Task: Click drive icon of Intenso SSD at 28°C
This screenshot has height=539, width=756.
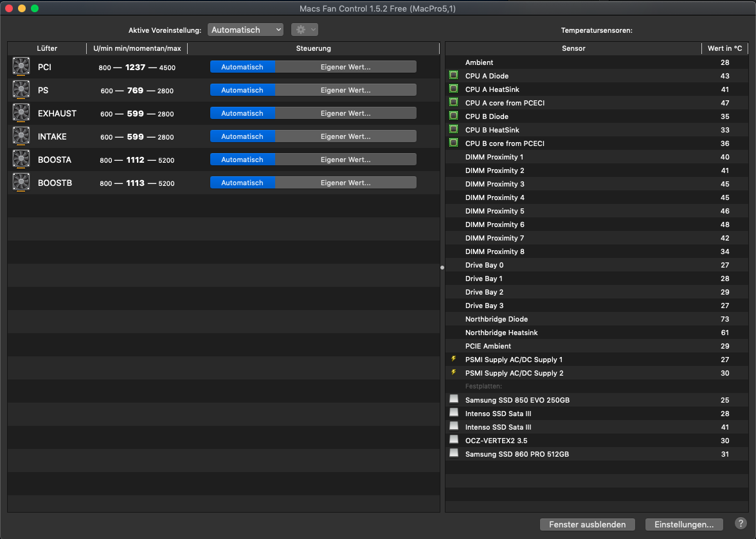Action: pyautogui.click(x=454, y=412)
